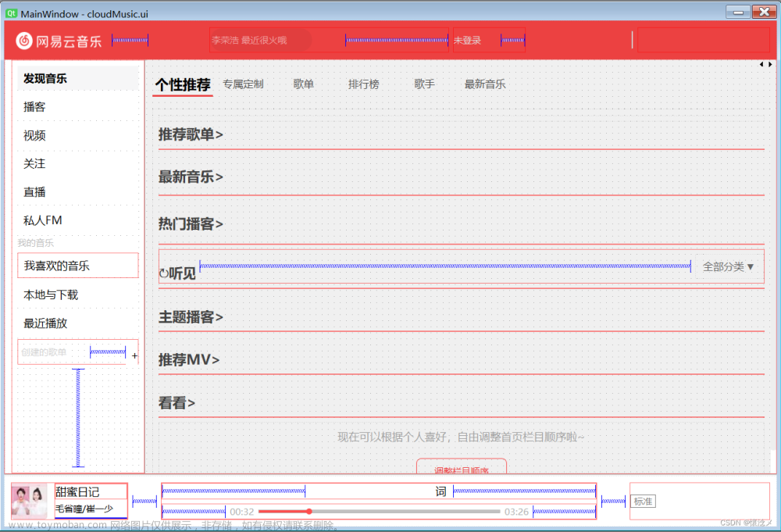Expand the 热门播客 section
Viewport: 781px width, 532px height.
[x=191, y=224]
